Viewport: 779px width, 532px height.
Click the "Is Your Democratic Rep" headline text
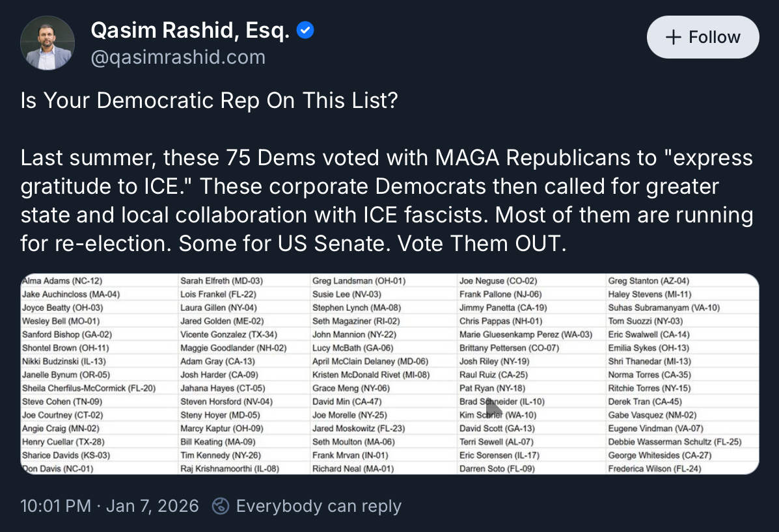[208, 101]
